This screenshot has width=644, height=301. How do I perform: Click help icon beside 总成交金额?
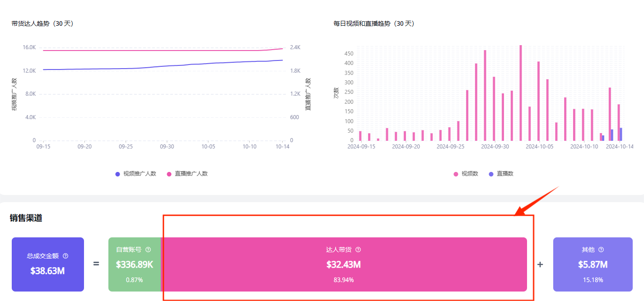65,256
